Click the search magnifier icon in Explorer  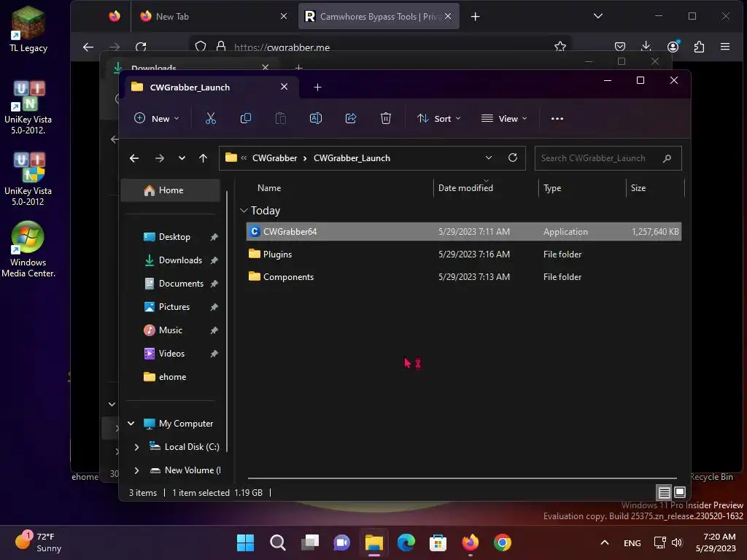point(667,158)
